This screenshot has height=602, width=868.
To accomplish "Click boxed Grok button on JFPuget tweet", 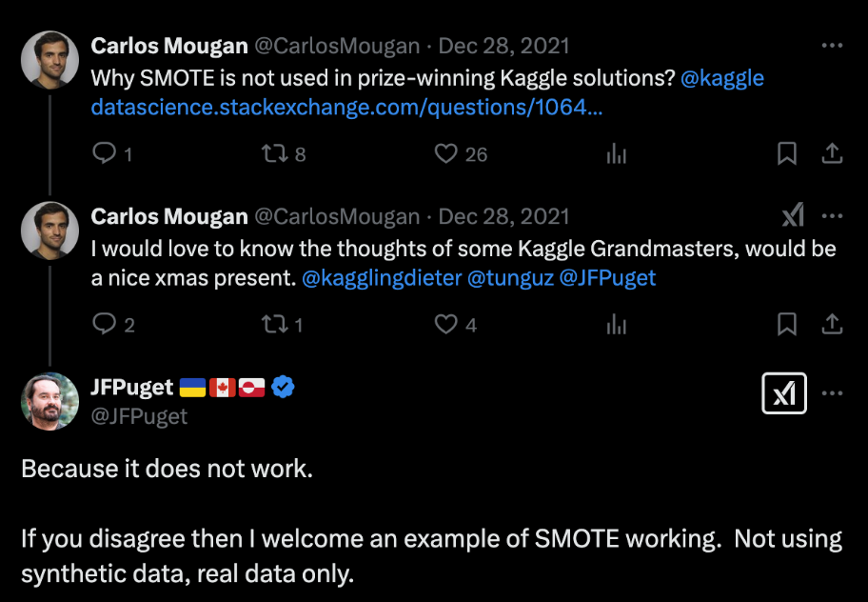I will (784, 393).
